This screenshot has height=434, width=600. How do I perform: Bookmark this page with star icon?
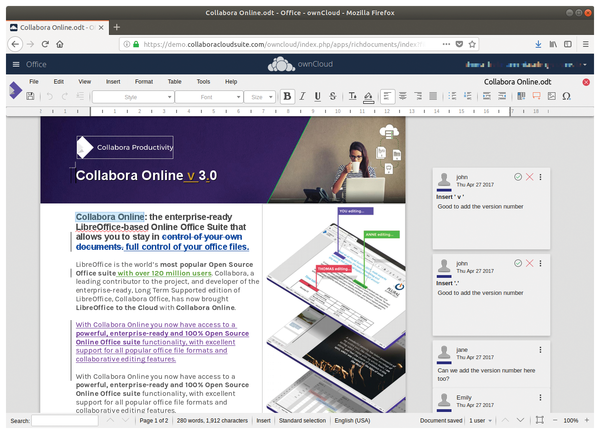pyautogui.click(x=472, y=44)
